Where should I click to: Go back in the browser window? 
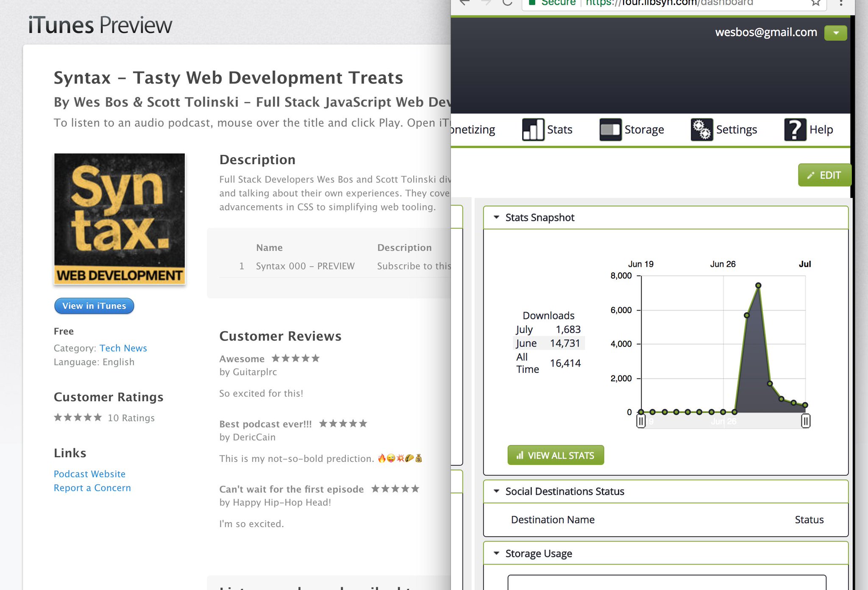[465, 3]
